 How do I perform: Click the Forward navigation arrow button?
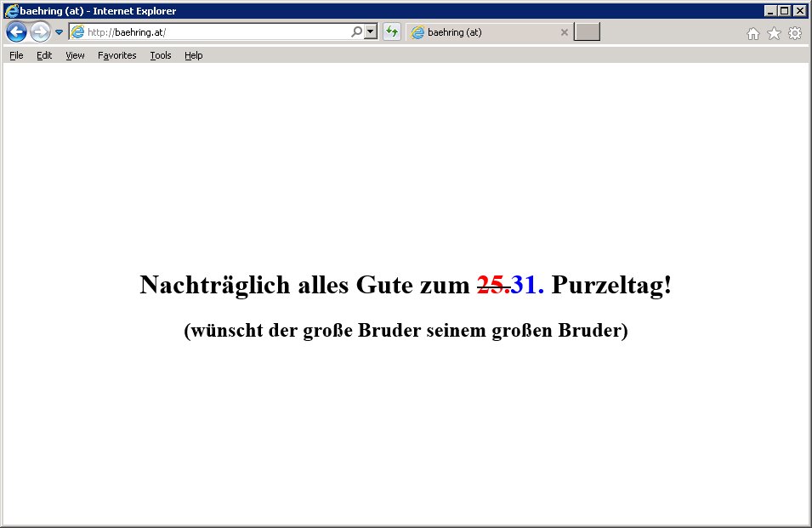point(40,32)
